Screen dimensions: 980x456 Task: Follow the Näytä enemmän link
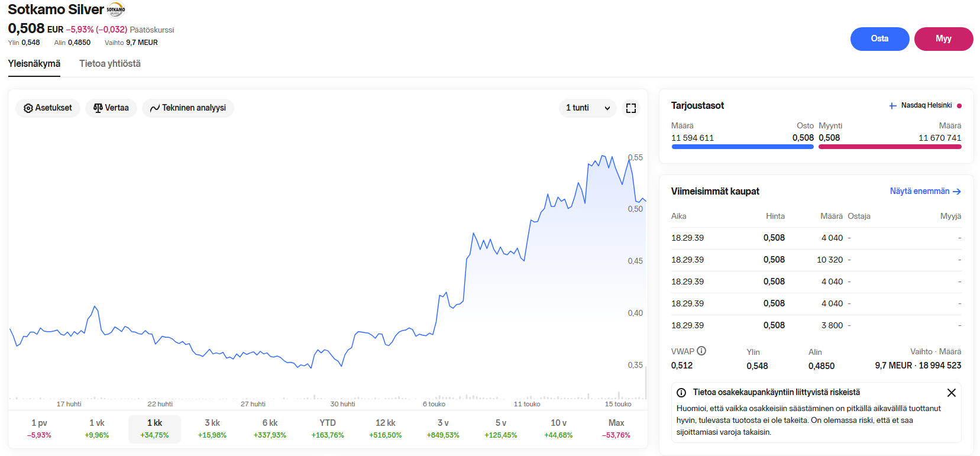tap(926, 192)
